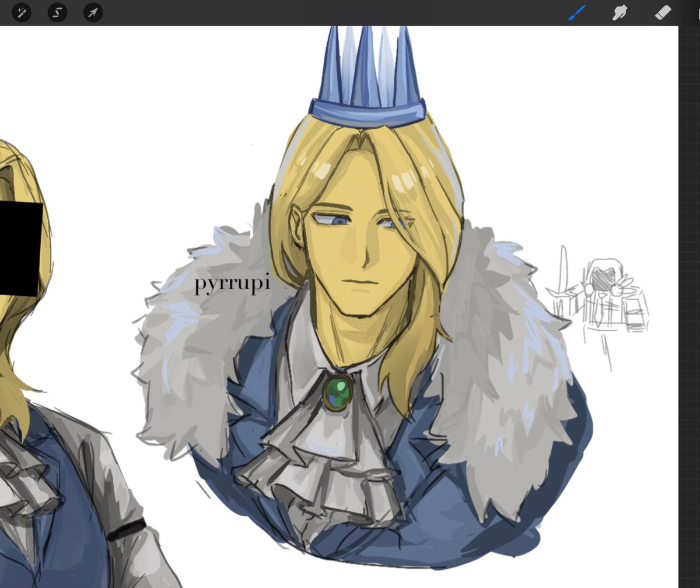Open the Adjustments magic wand menu
This screenshot has height=588, width=700.
[22, 12]
